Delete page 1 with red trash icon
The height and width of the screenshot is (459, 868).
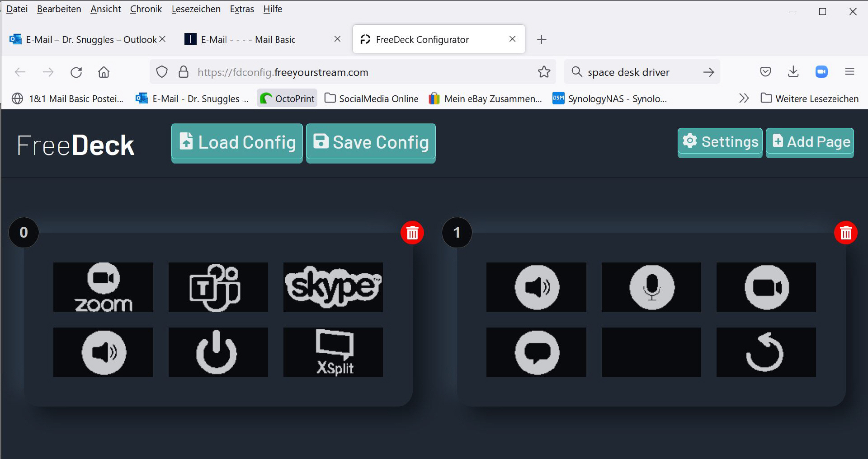(845, 233)
